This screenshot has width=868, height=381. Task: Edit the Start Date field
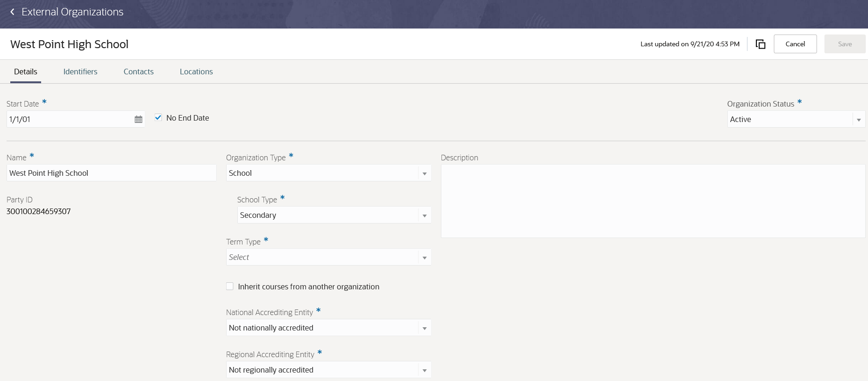click(70, 119)
